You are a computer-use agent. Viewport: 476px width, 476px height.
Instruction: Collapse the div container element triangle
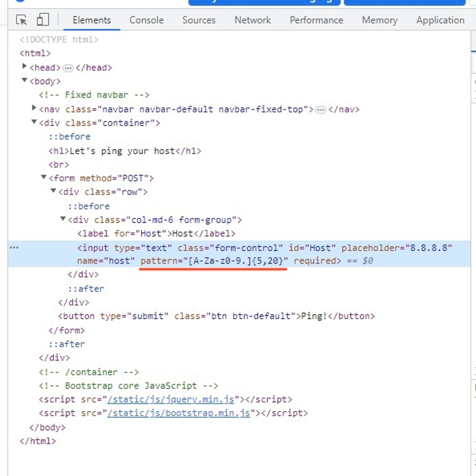(x=34, y=122)
